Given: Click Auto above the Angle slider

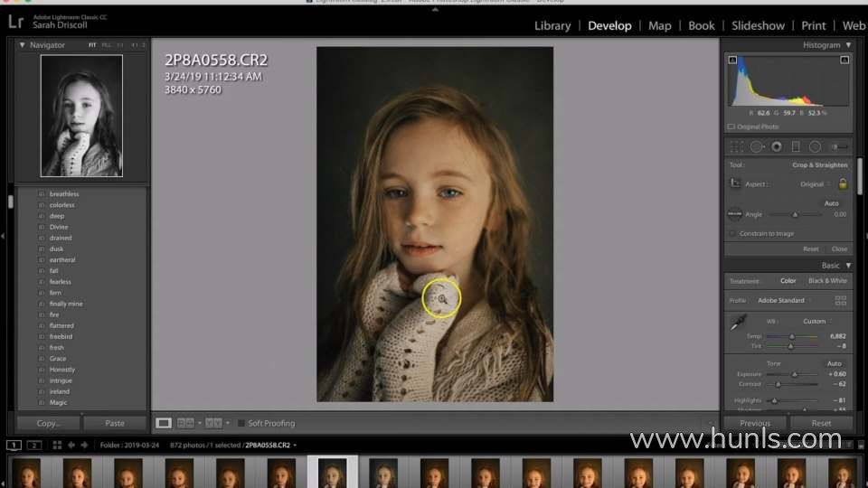Looking at the screenshot, I should click(831, 203).
